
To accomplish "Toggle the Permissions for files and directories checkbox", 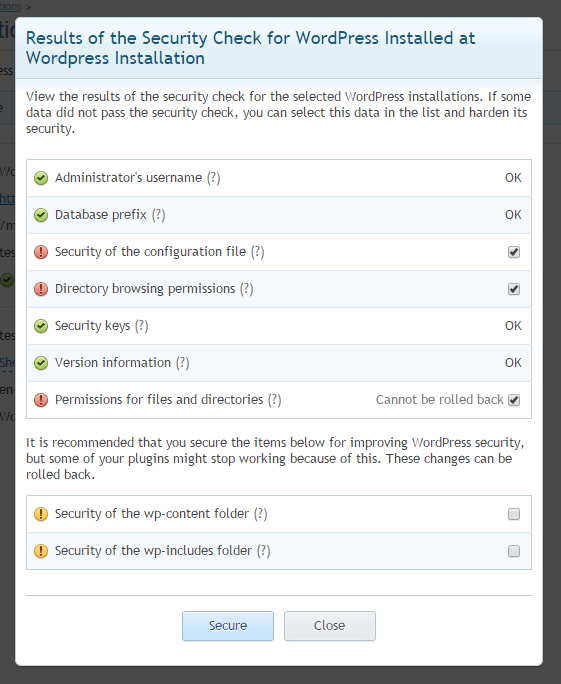I will tap(514, 400).
